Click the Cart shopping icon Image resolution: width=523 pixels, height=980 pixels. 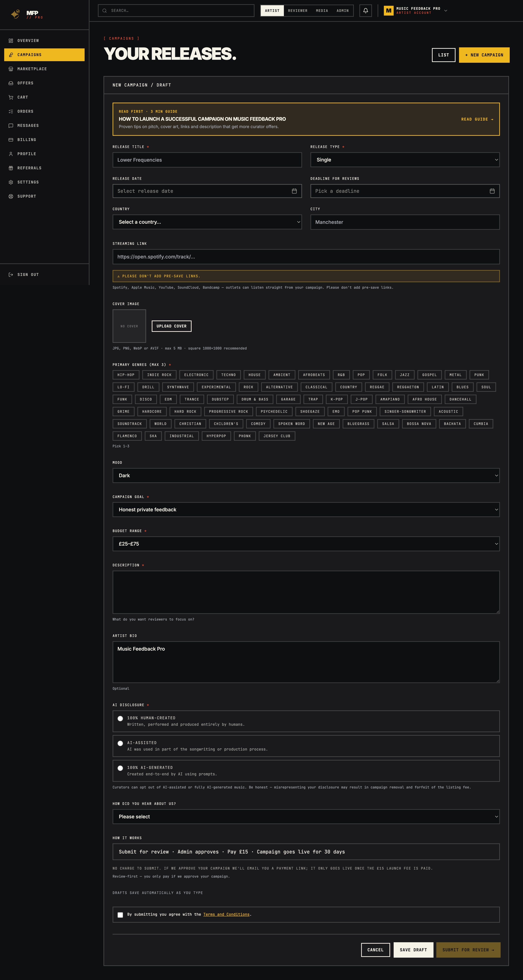coord(11,97)
